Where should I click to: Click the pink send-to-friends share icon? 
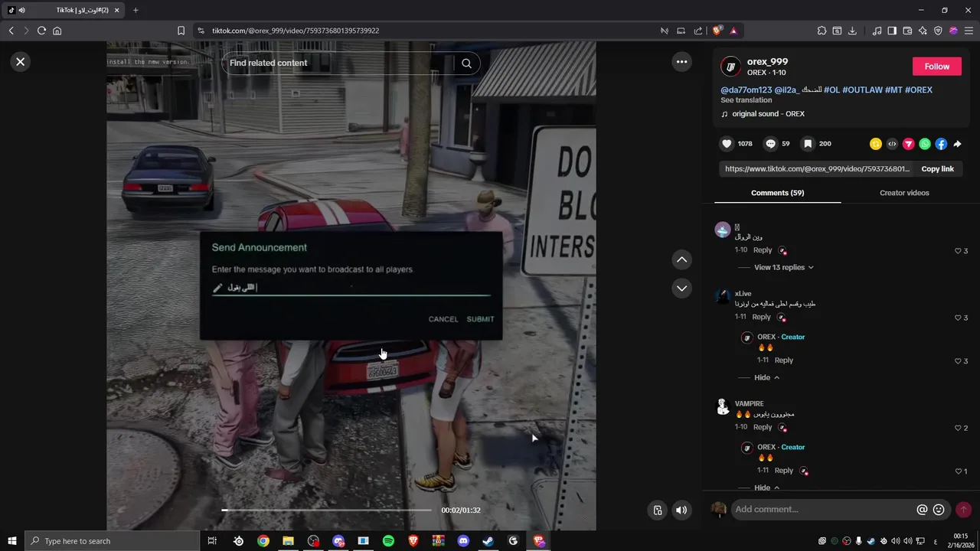tap(909, 144)
